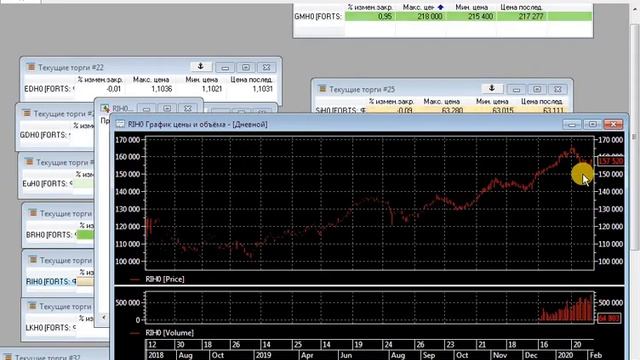Image resolution: width=640 pixels, height=360 pixels.
Task: Click the table icon of Текущие торги #22 window
Action: coord(31,67)
